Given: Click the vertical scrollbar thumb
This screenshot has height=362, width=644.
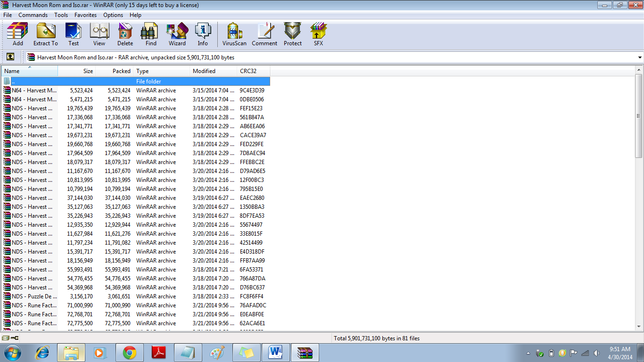Looking at the screenshot, I should [639, 116].
